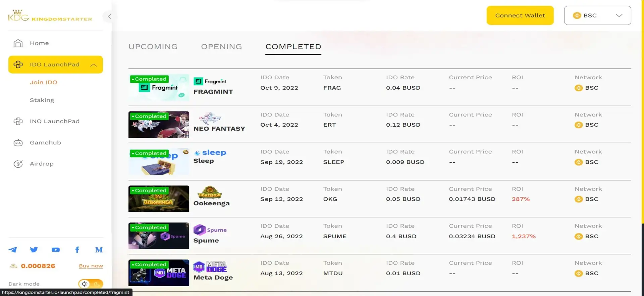The width and height of the screenshot is (644, 296).
Task: Expand the BSC network dropdown
Action: (x=597, y=15)
